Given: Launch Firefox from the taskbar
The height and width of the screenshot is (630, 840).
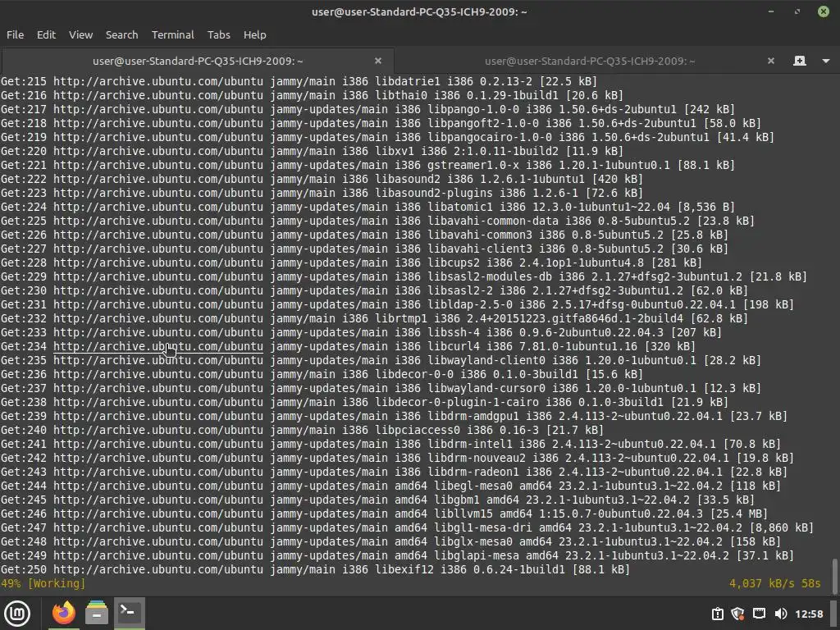Looking at the screenshot, I should 64,614.
